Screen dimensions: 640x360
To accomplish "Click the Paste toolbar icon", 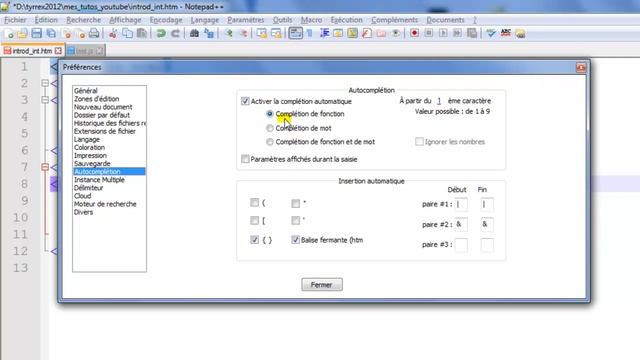I will (142, 33).
